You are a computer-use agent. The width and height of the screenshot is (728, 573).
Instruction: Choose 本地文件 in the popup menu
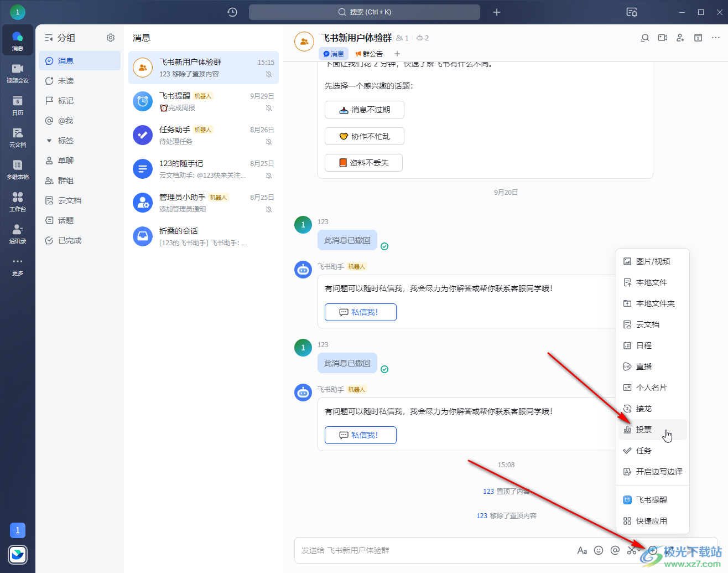pyautogui.click(x=653, y=282)
